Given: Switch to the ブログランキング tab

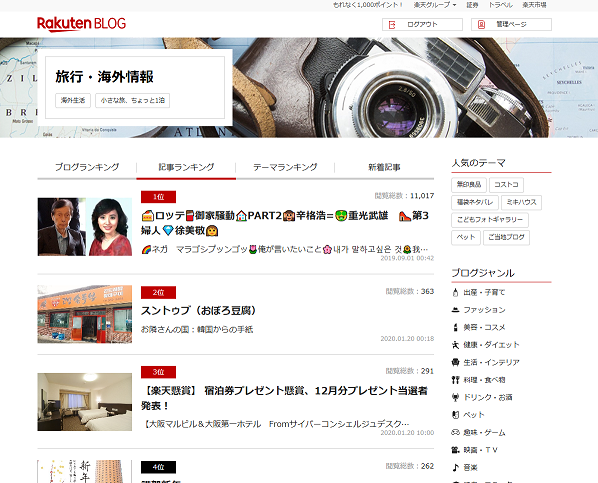Looking at the screenshot, I should (x=87, y=167).
